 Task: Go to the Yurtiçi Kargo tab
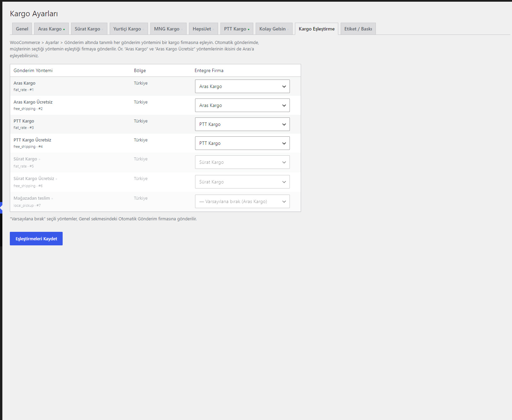tap(129, 29)
